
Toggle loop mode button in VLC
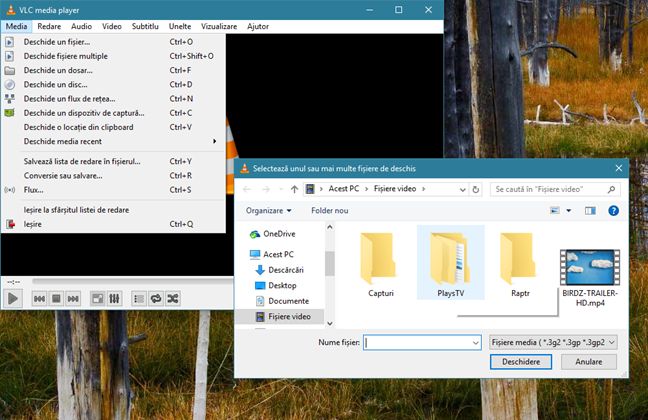point(156,298)
